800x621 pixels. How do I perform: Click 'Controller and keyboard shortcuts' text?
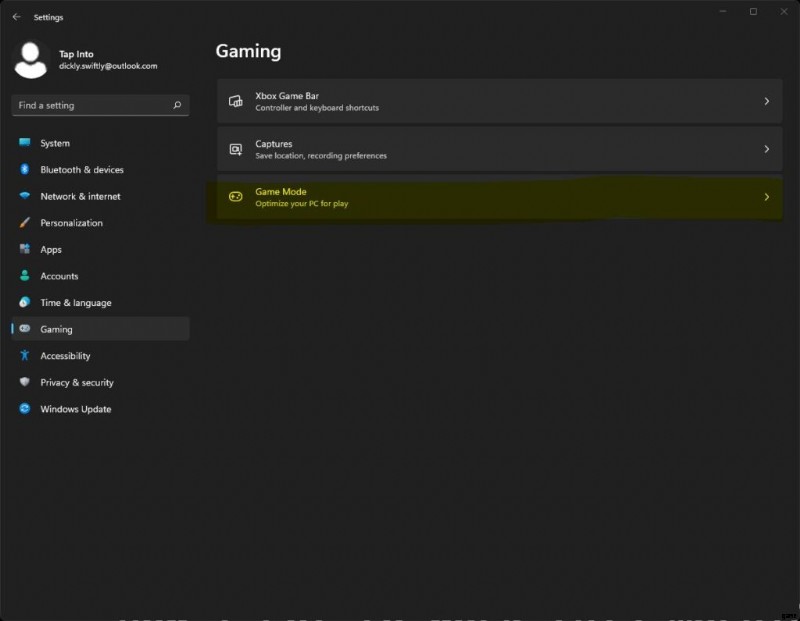(x=317, y=108)
